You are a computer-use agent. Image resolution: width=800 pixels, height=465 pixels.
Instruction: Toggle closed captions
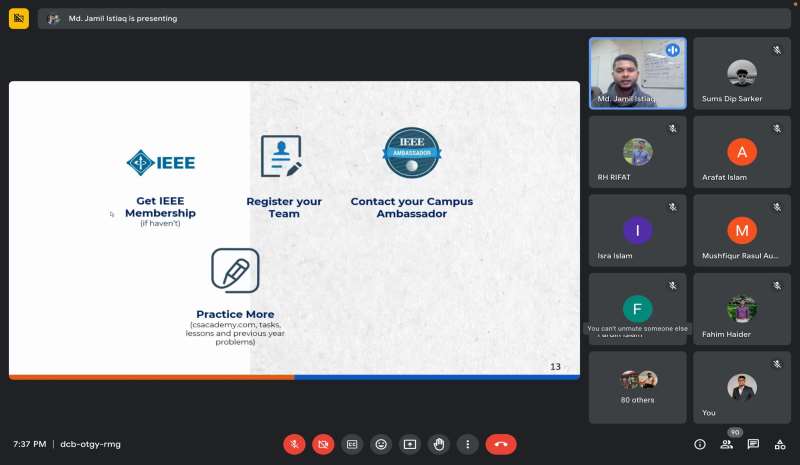click(x=352, y=444)
